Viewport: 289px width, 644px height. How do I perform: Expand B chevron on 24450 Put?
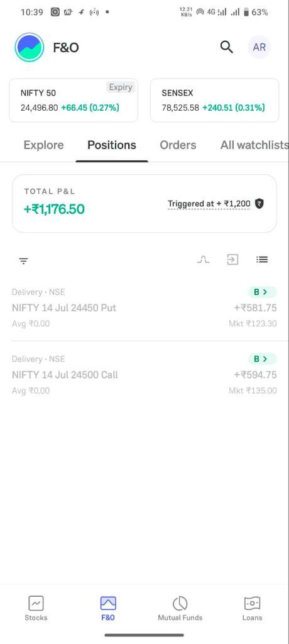point(262,292)
